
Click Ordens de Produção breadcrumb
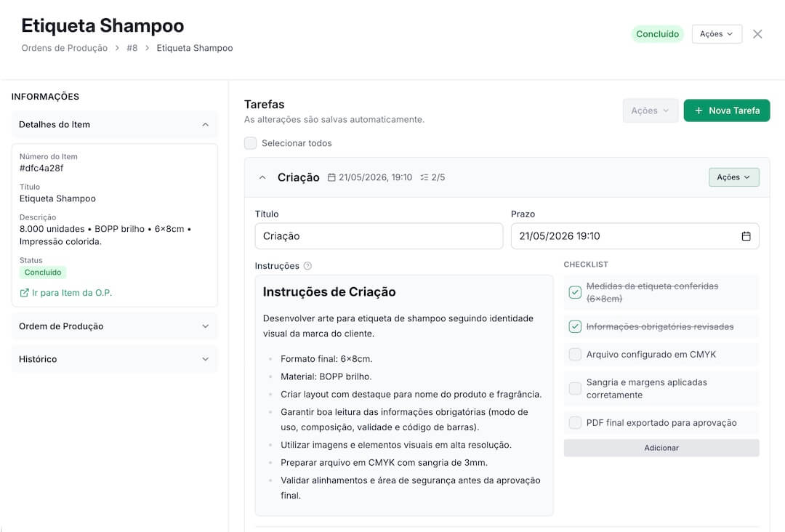[65, 48]
